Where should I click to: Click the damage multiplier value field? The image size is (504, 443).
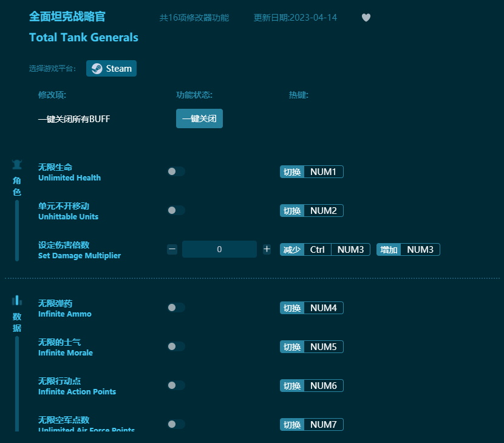[219, 249]
